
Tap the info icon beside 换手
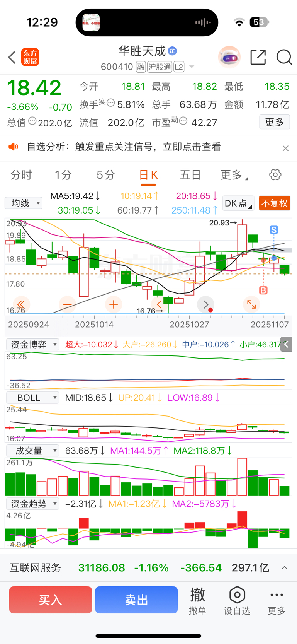point(111,103)
